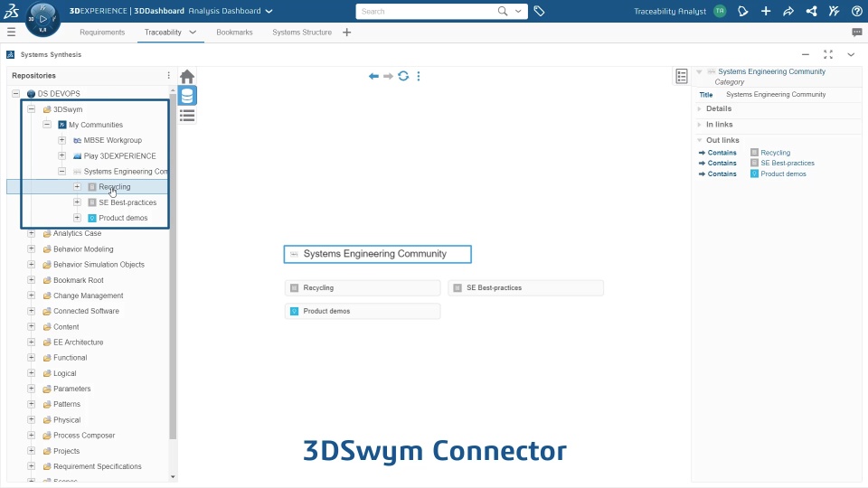Open Repositories panel options menu

click(x=169, y=75)
